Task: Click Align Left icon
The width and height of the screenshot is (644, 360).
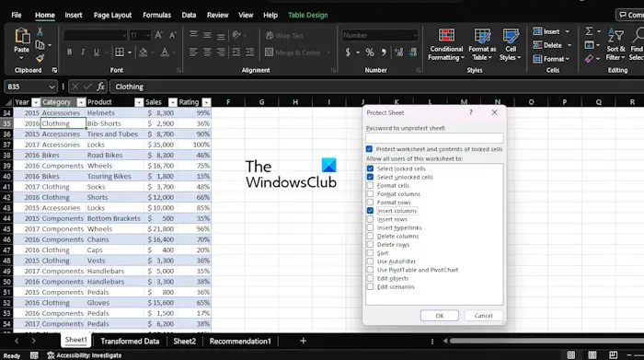Action: click(x=193, y=52)
